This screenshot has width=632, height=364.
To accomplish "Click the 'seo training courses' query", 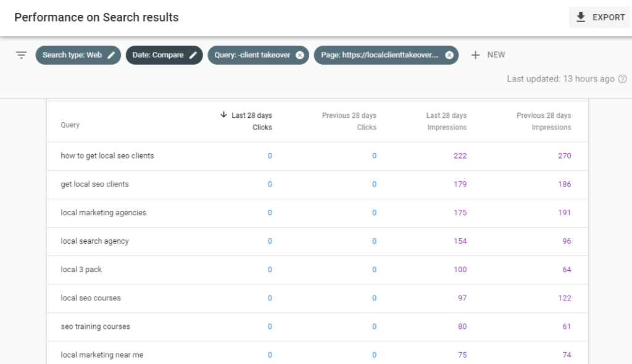I will 96,326.
